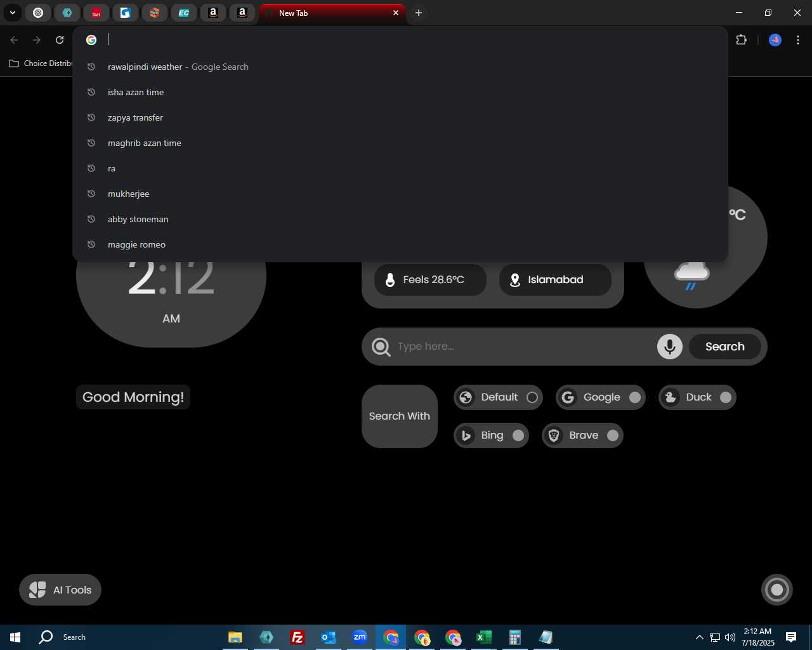Select 'abby stoneman' suggestion
The image size is (812, 650).
click(x=400, y=219)
